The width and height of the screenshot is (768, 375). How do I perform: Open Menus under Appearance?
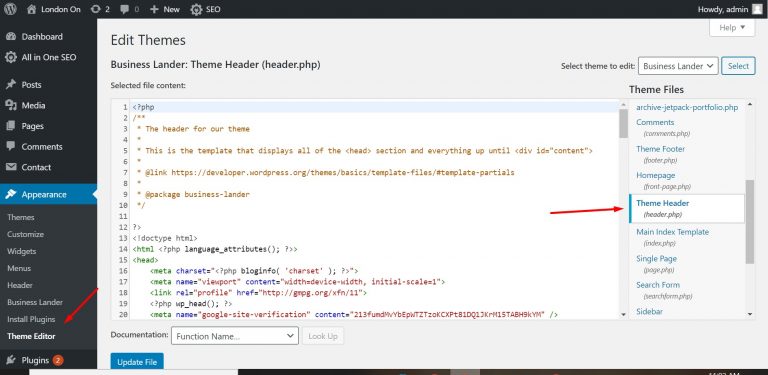[x=19, y=268]
